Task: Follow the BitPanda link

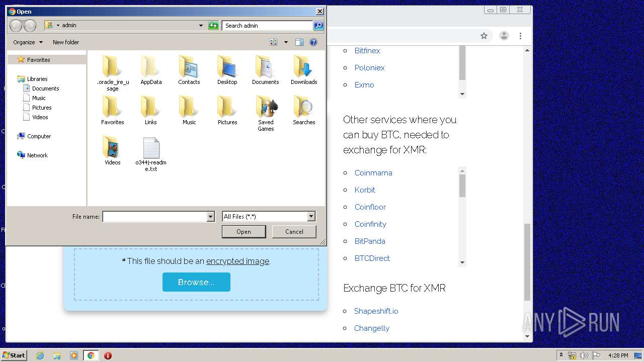Action: [x=370, y=241]
